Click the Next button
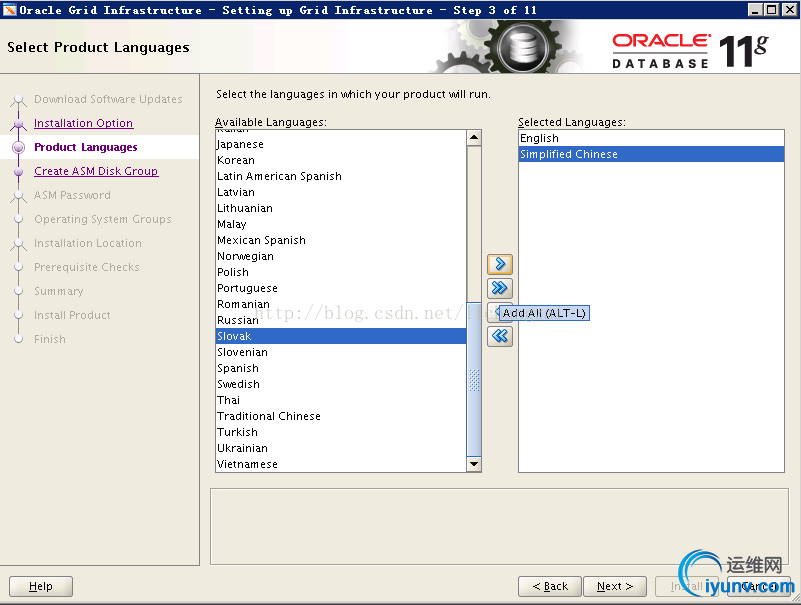The height and width of the screenshot is (605, 801). (x=615, y=586)
